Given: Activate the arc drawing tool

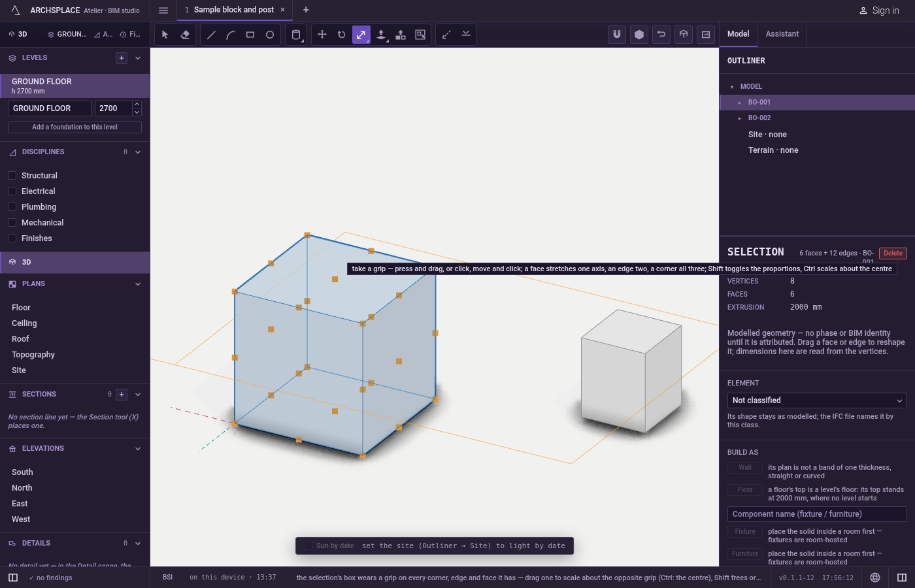Looking at the screenshot, I should tap(231, 35).
